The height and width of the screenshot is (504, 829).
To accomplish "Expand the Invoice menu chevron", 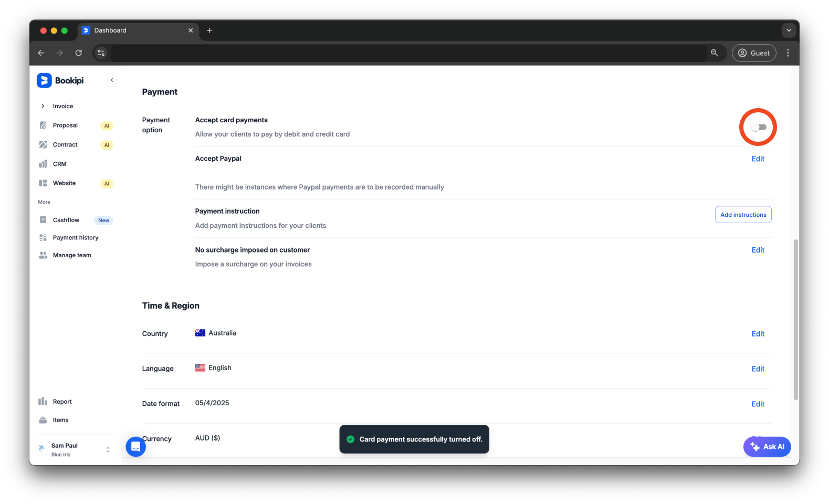I will point(43,106).
